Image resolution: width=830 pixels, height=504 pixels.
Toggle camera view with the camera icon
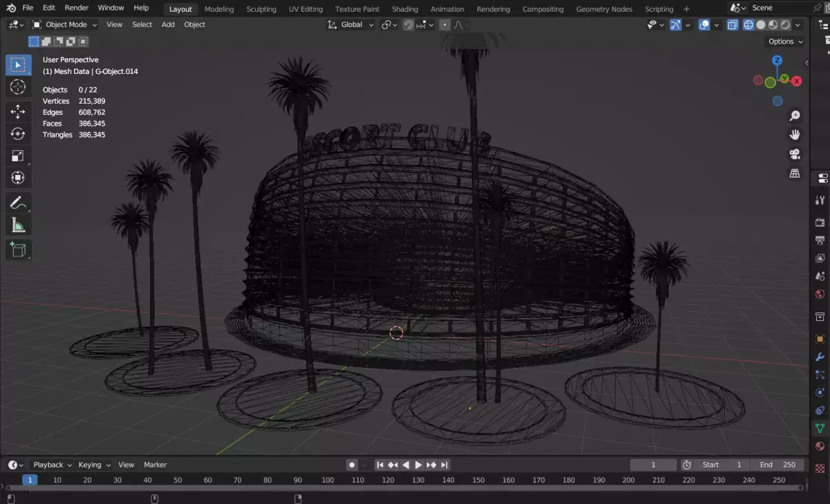pyautogui.click(x=795, y=154)
